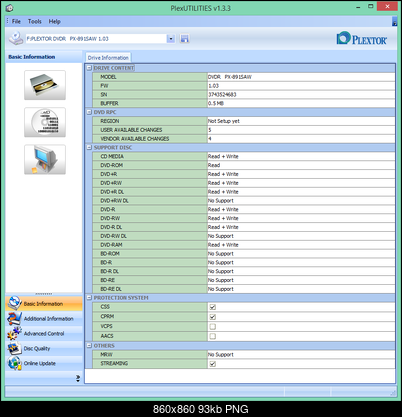Screen dimensions: 402x417
Task: Toggle the CSS checkbox
Action: pyautogui.click(x=213, y=307)
